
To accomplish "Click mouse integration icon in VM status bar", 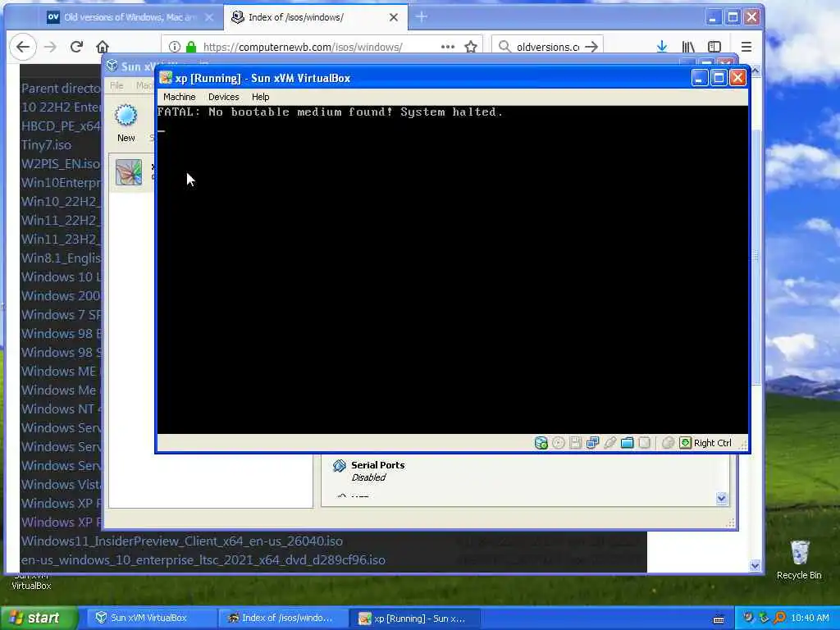I will click(x=668, y=442).
